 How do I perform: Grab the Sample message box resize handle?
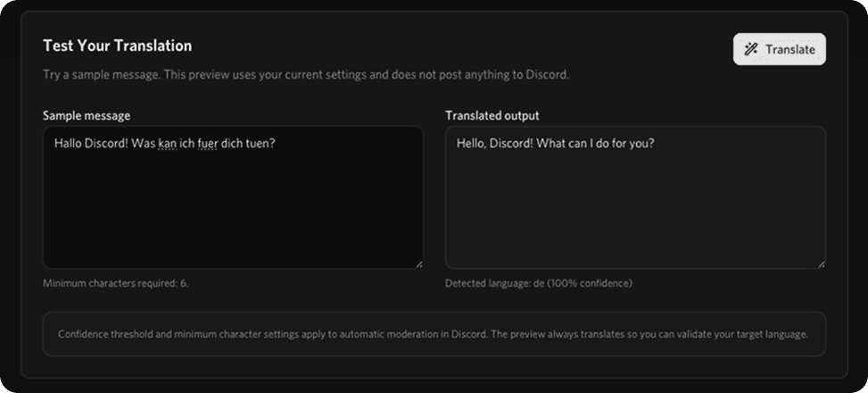click(418, 263)
